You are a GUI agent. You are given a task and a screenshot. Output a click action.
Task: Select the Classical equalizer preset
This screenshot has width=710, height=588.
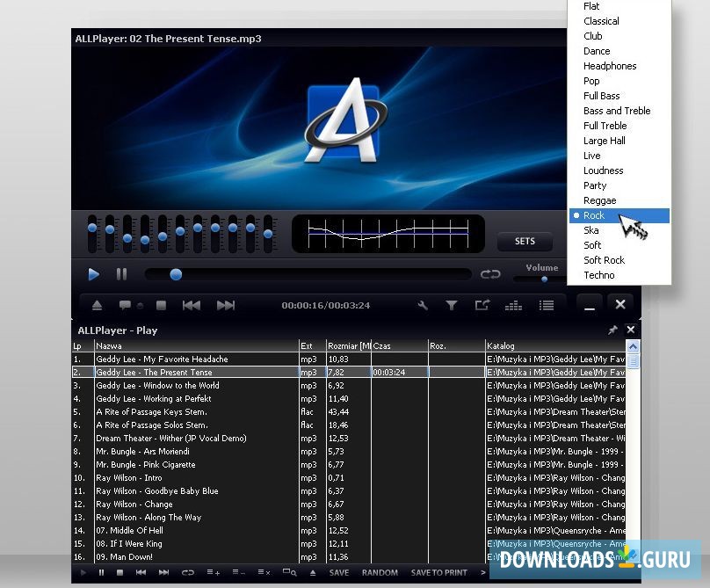click(x=619, y=21)
